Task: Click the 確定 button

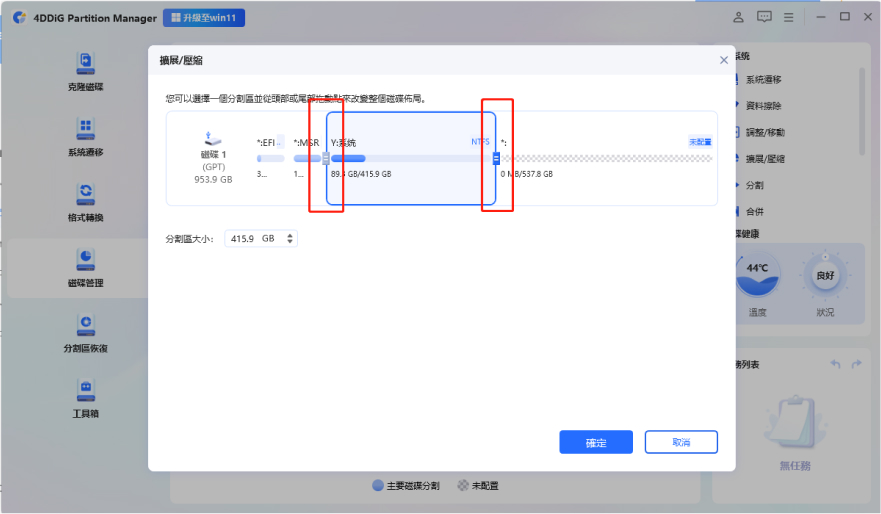Action: pyautogui.click(x=596, y=442)
